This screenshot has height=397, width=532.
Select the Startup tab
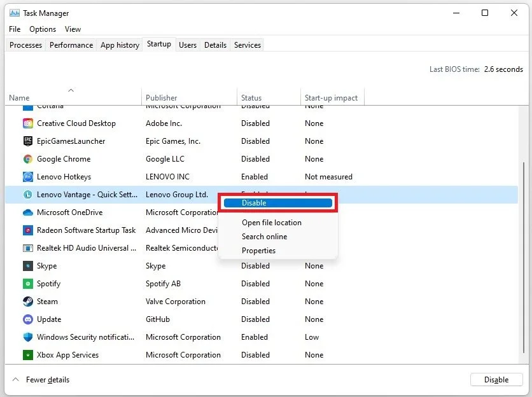point(159,44)
